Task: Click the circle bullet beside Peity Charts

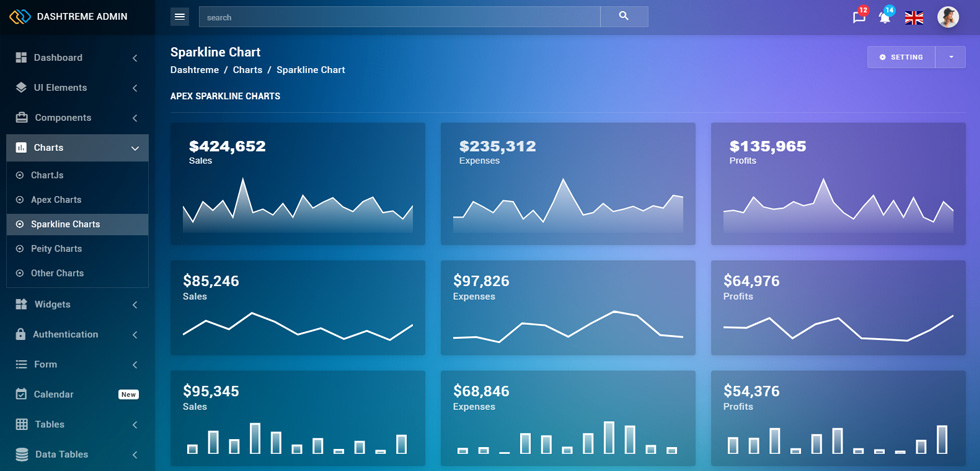Action: pos(19,249)
